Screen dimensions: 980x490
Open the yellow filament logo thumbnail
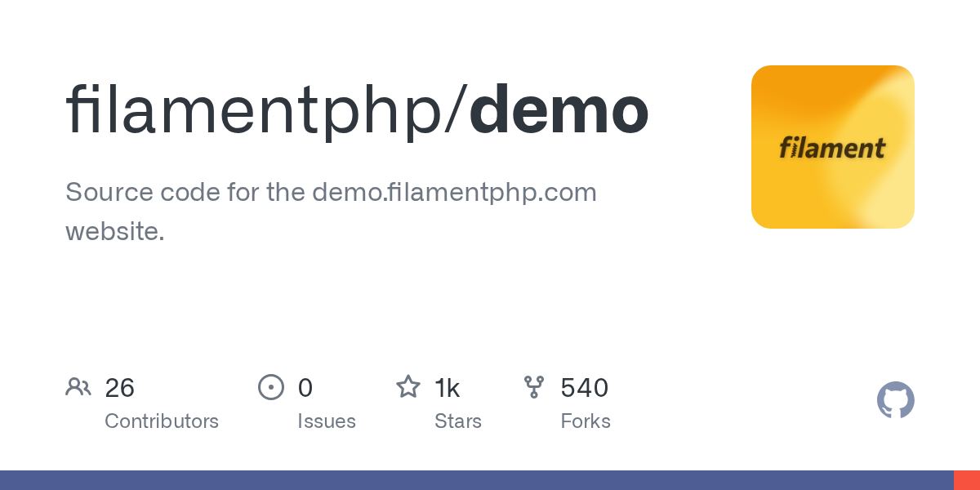pyautogui.click(x=833, y=147)
